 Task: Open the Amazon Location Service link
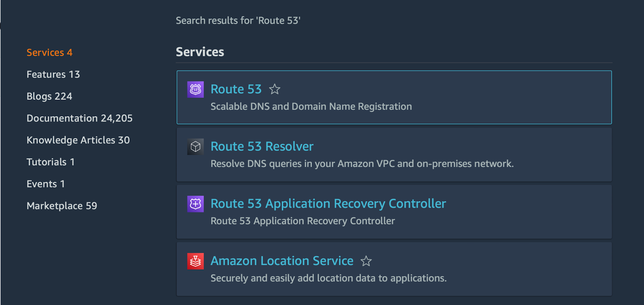click(282, 261)
